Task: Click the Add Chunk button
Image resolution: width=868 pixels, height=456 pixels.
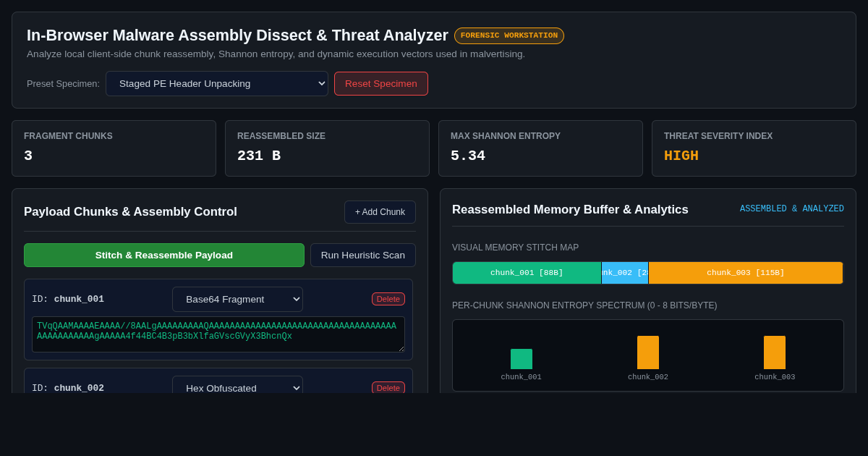Action: pyautogui.click(x=380, y=212)
